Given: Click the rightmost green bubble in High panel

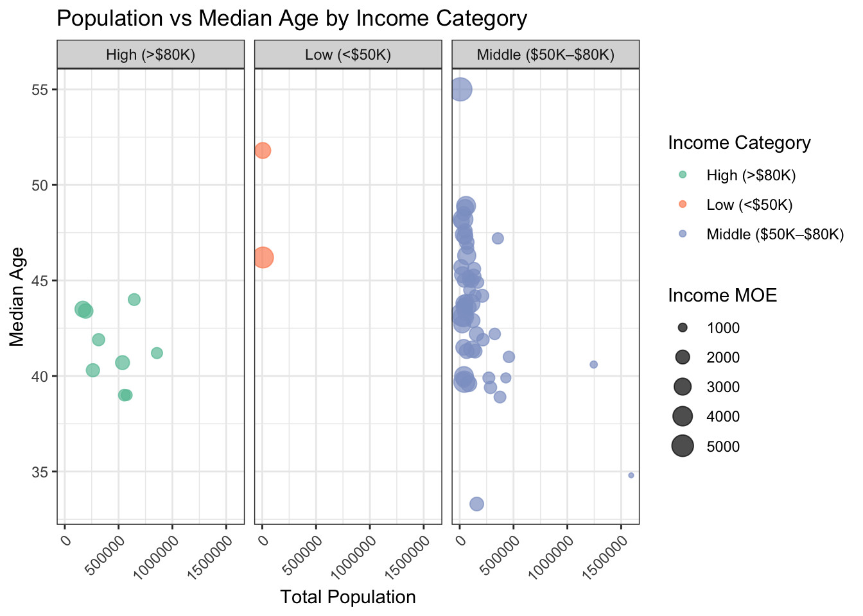Looking at the screenshot, I should click(x=157, y=353).
